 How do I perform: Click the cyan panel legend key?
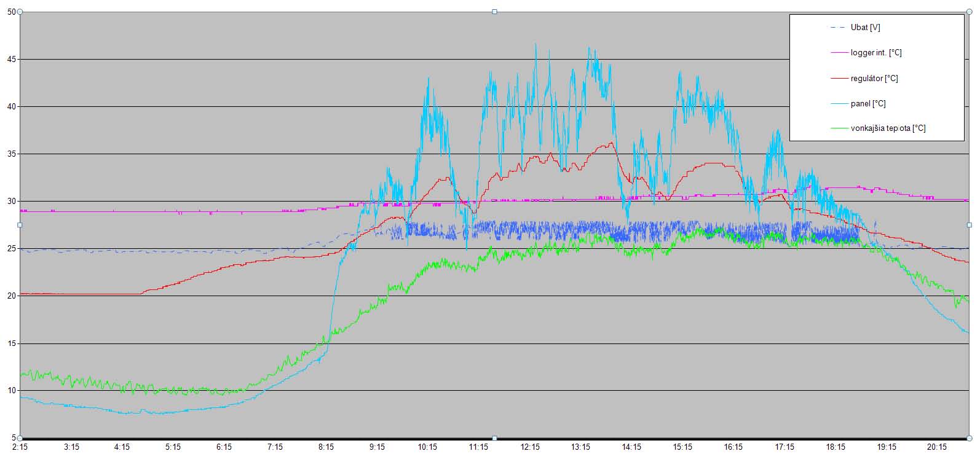pos(839,104)
